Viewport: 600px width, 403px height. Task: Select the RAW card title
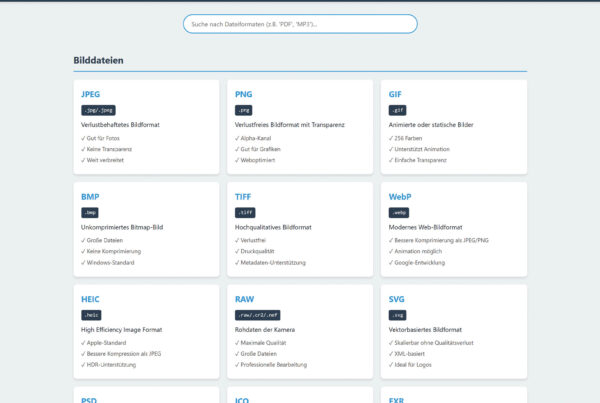pyautogui.click(x=245, y=299)
